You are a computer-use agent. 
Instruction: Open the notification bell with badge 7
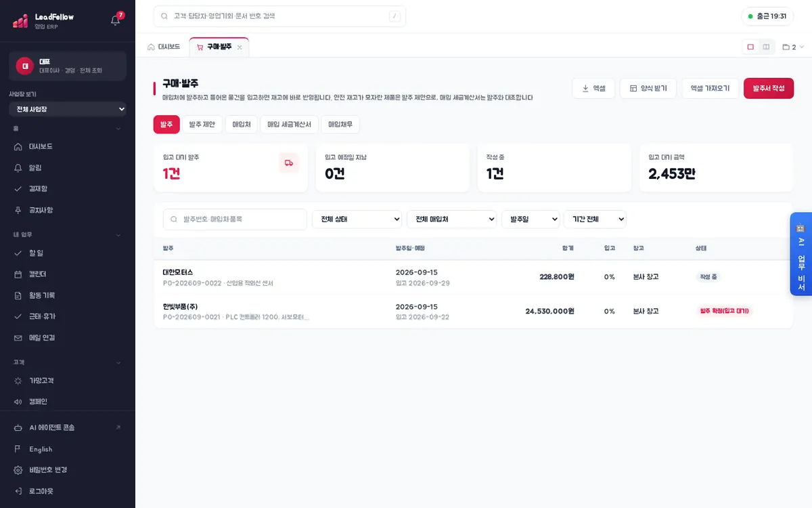click(x=116, y=20)
